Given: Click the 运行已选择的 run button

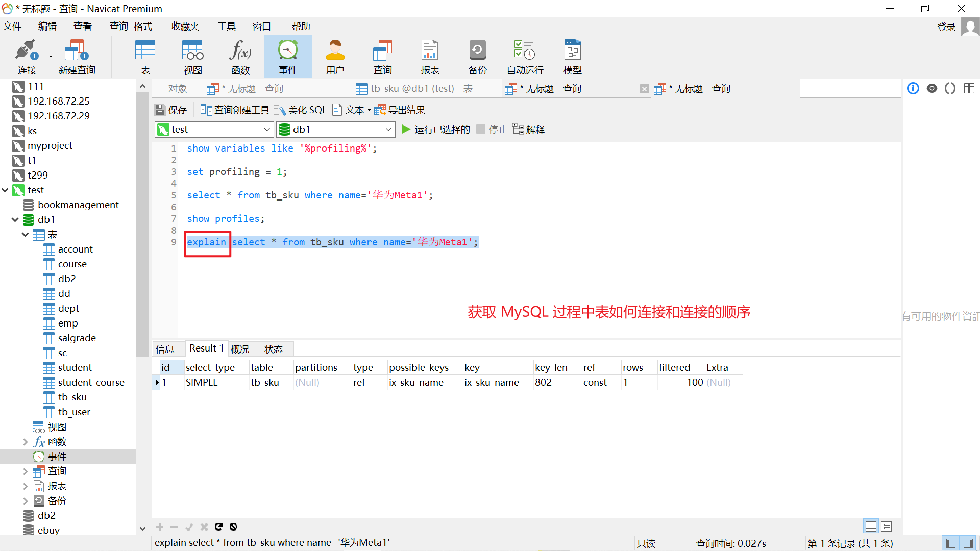Looking at the screenshot, I should point(436,130).
